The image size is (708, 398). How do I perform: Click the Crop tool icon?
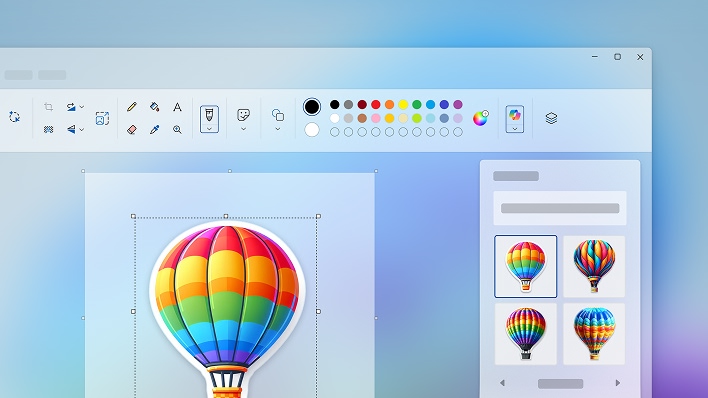[x=48, y=107]
